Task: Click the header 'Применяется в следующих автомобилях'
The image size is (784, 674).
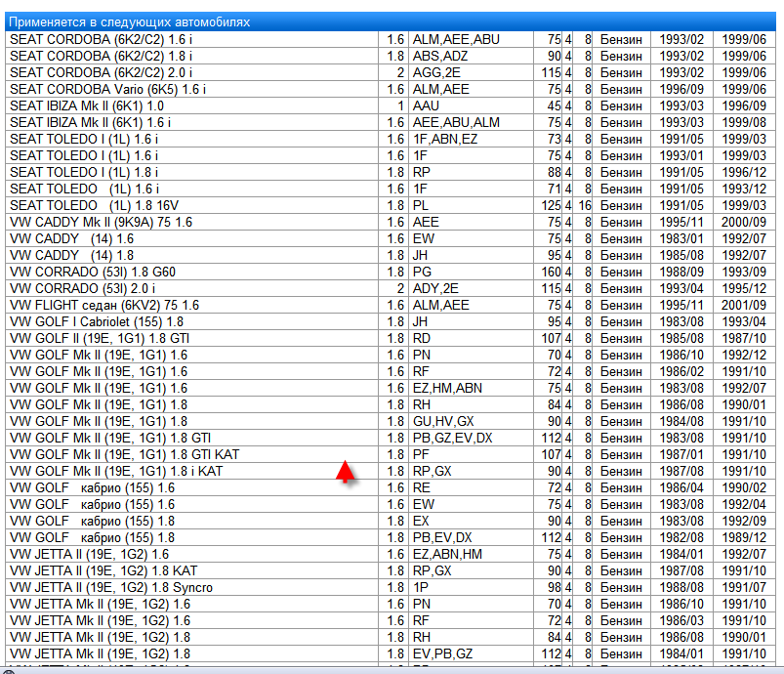Action: [x=129, y=21]
